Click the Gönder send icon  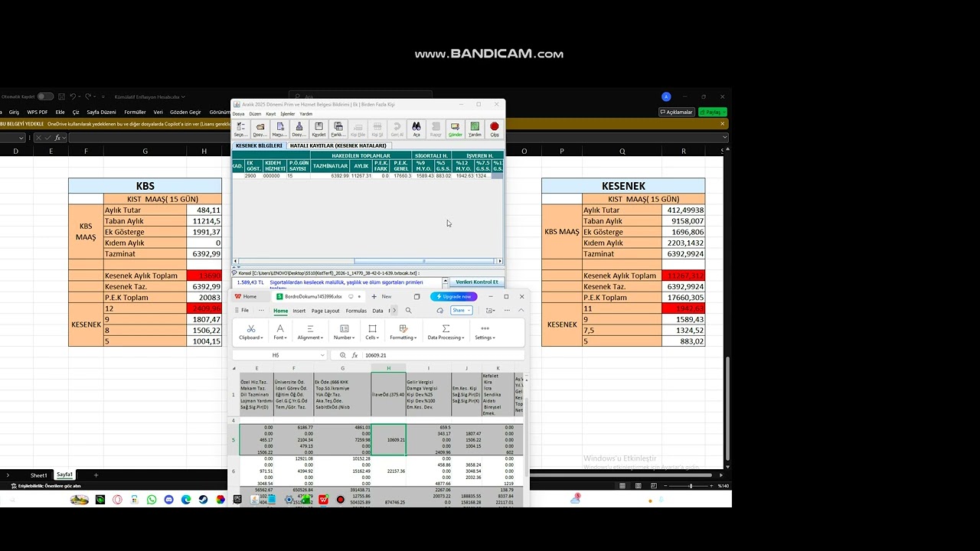pos(456,129)
